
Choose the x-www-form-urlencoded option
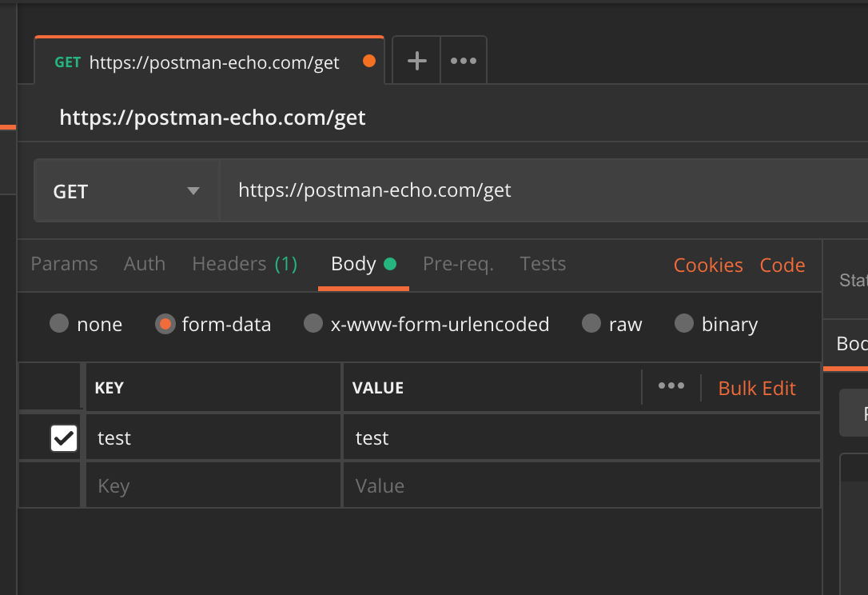tap(427, 324)
